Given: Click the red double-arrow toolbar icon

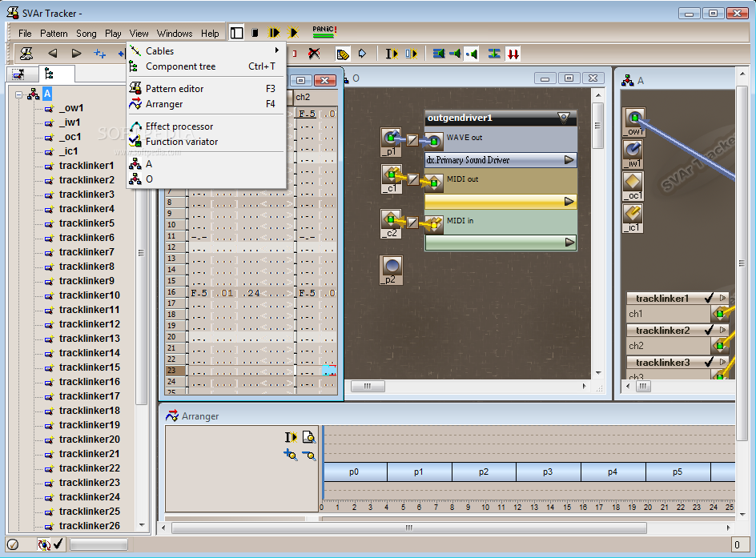Looking at the screenshot, I should click(x=513, y=54).
